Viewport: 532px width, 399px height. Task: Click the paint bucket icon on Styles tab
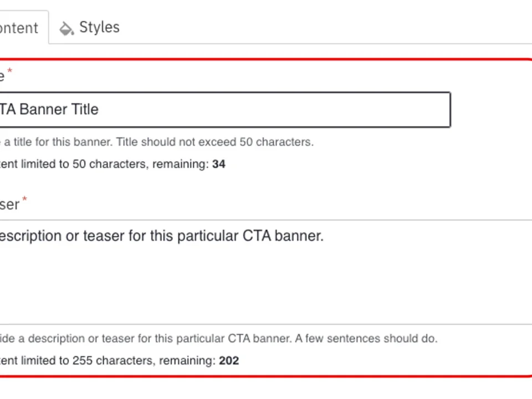point(66,28)
